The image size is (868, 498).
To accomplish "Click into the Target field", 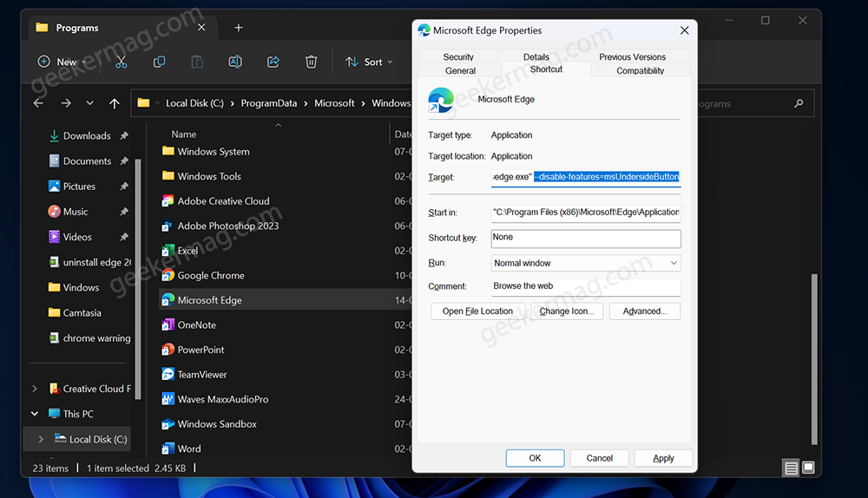I will 586,177.
